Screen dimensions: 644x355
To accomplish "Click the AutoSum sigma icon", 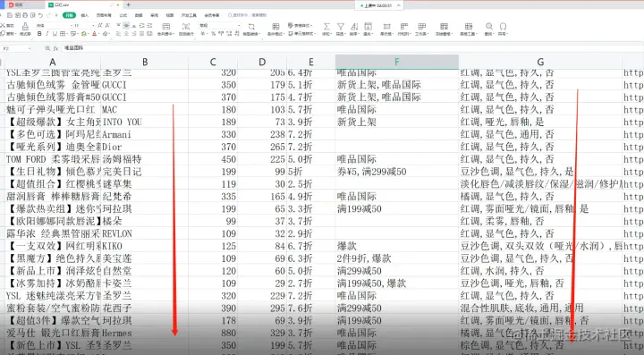I will click(x=326, y=27).
